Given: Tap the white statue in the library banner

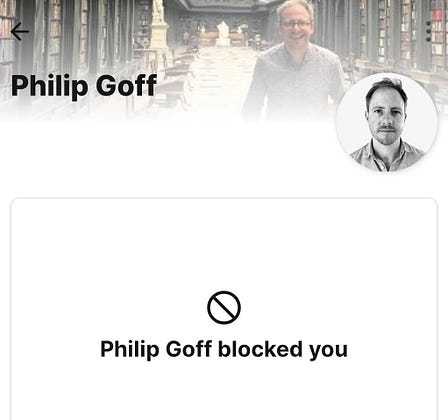Looking at the screenshot, I should tap(223, 33).
